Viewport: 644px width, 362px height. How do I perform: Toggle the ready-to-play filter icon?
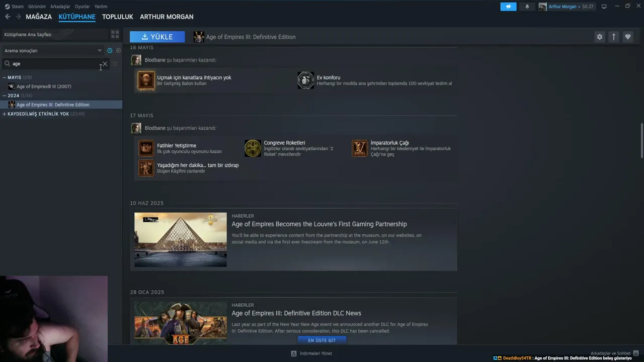pyautogui.click(x=118, y=50)
